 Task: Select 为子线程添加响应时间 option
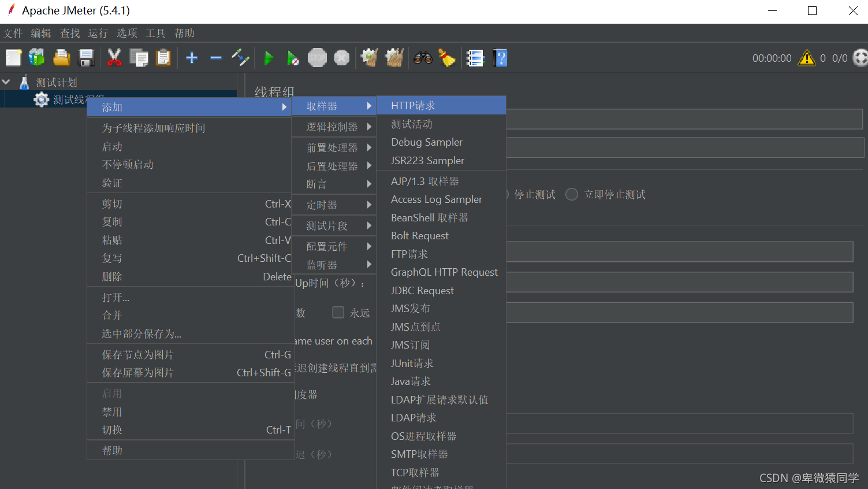tap(190, 128)
